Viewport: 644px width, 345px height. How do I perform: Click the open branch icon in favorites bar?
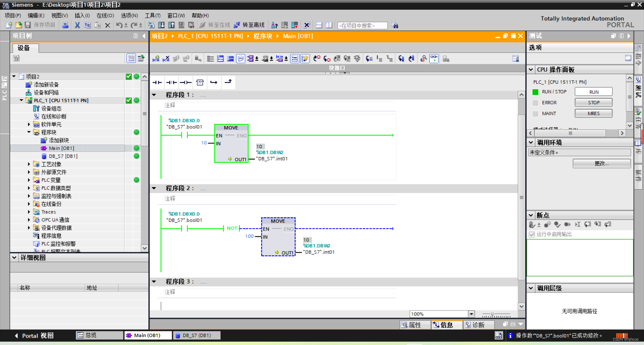click(214, 82)
